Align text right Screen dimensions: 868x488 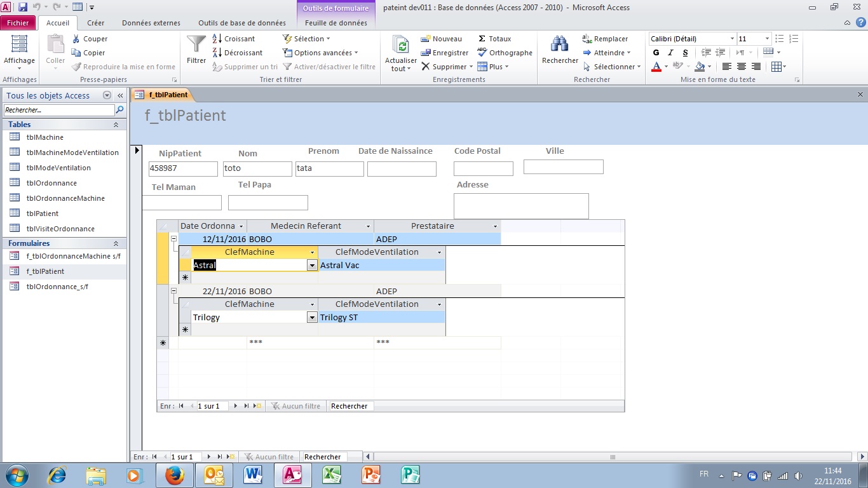click(x=756, y=67)
